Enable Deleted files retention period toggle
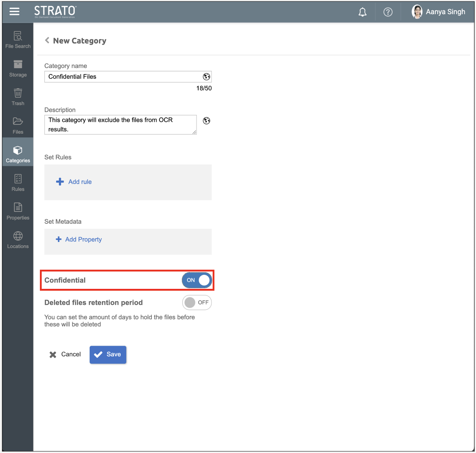The image size is (476, 453). 197,302
